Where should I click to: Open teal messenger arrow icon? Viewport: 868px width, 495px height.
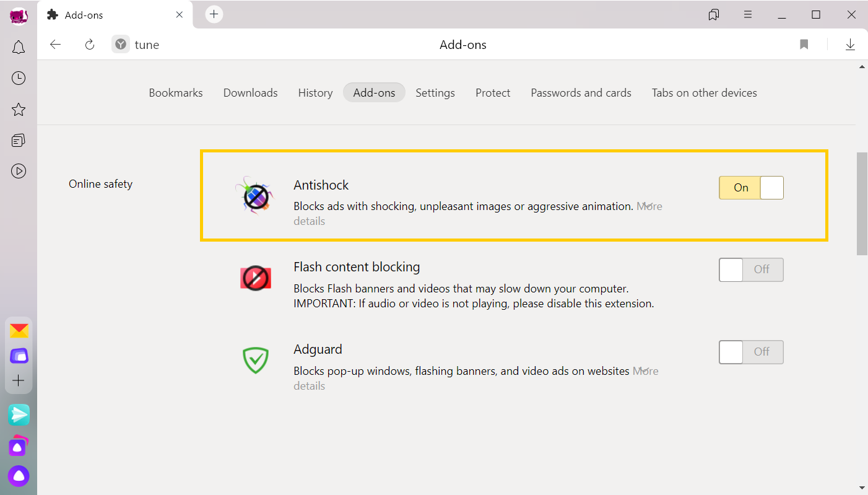19,414
